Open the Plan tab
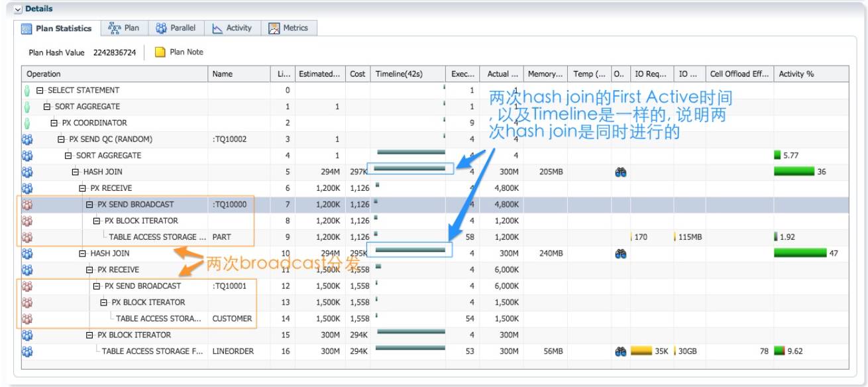The height and width of the screenshot is (387, 868). coord(124,28)
